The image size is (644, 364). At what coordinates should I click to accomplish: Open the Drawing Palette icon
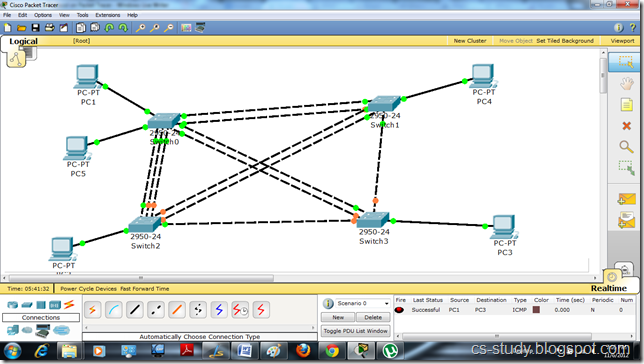tap(186, 28)
